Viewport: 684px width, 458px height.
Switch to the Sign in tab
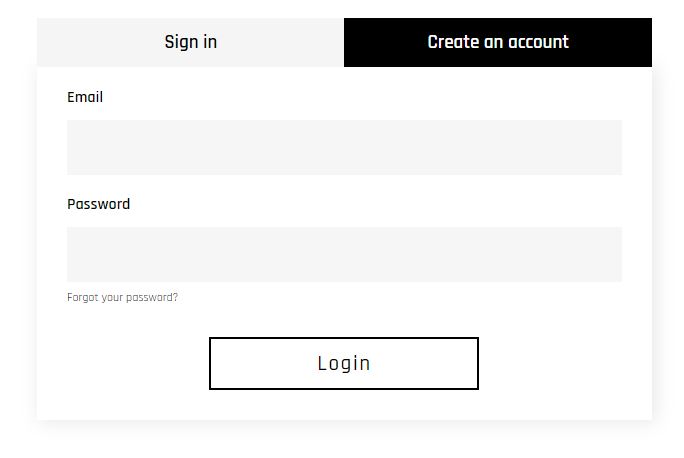[x=190, y=42]
